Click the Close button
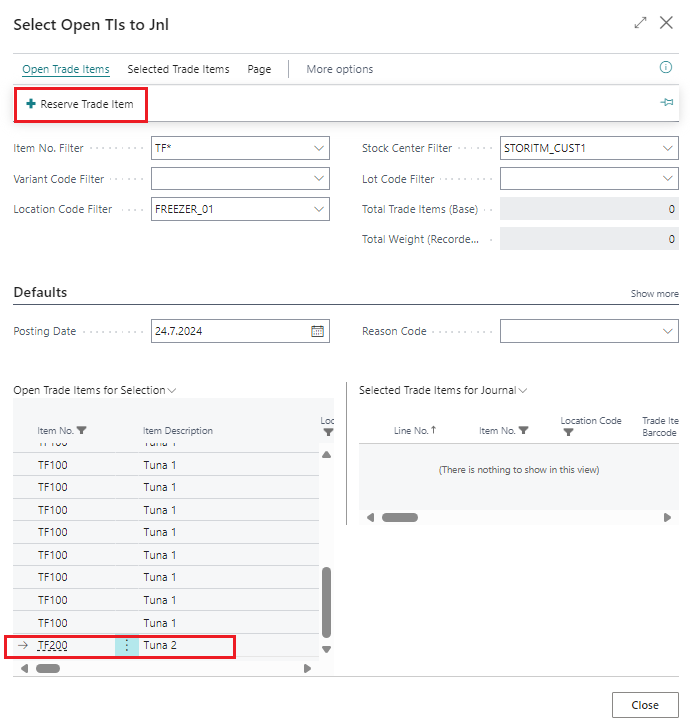 pyautogui.click(x=644, y=705)
